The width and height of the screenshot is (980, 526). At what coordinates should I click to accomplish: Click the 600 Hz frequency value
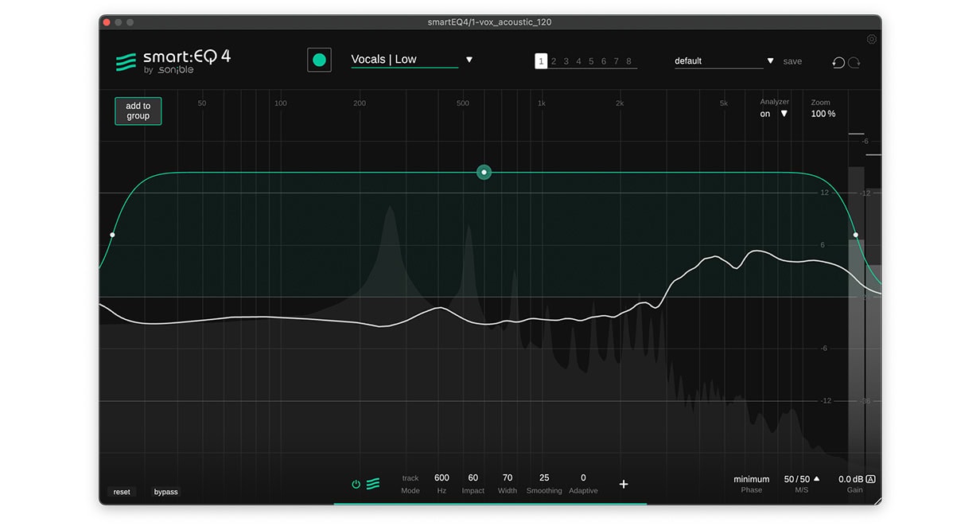tap(441, 477)
